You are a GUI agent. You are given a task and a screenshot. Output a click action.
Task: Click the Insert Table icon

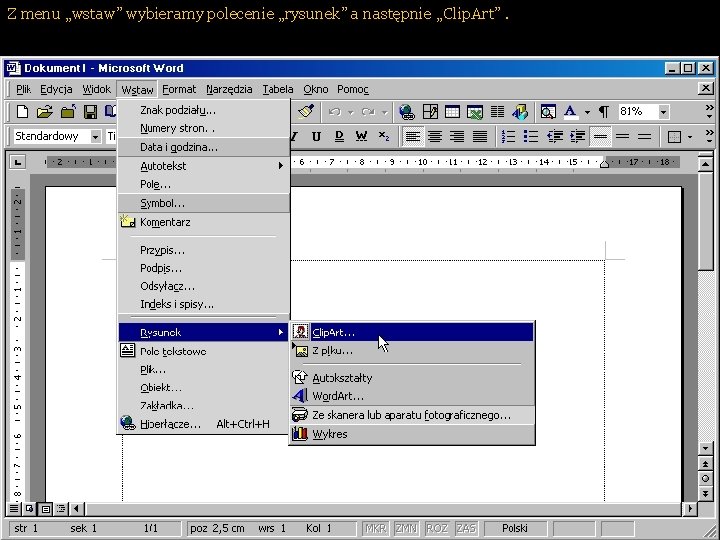pyautogui.click(x=452, y=112)
